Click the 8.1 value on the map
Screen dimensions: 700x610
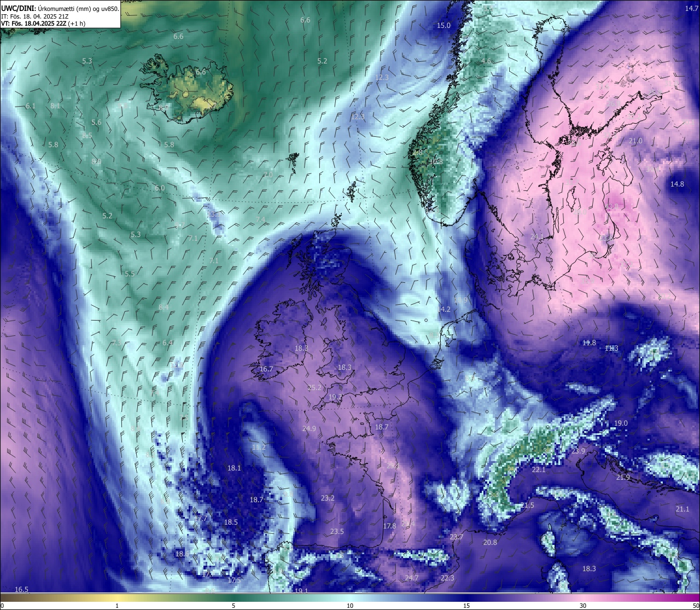tap(55, 106)
